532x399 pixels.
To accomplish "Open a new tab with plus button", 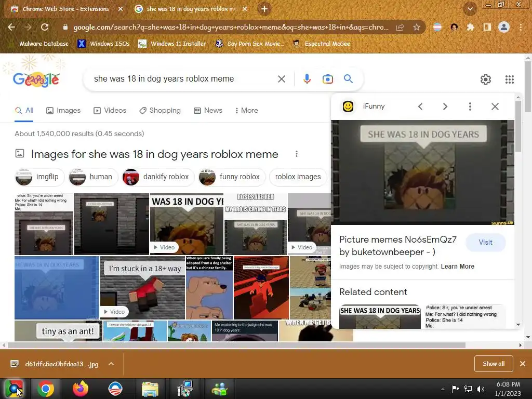I will tap(264, 9).
